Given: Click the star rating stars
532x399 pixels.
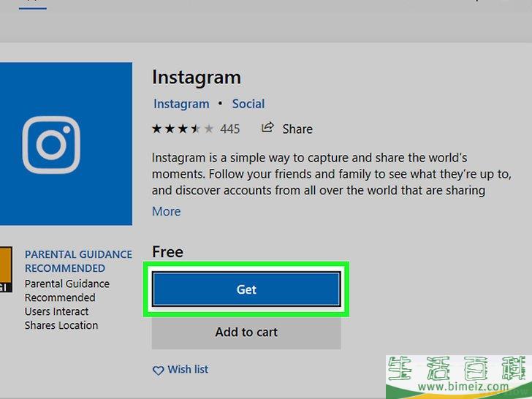Looking at the screenshot, I should (x=183, y=129).
